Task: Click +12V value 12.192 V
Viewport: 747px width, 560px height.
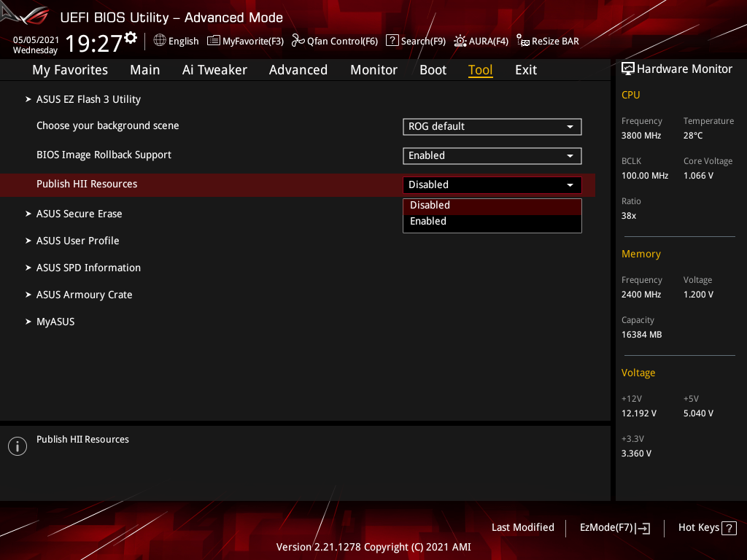Action: [x=638, y=413]
